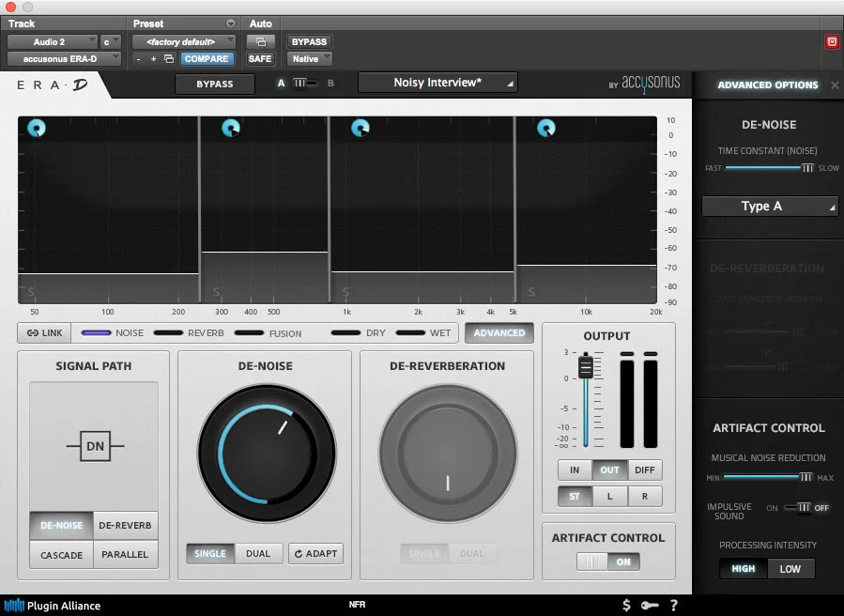Switch output monitor to IN
The height and width of the screenshot is (616, 844).
point(575,470)
